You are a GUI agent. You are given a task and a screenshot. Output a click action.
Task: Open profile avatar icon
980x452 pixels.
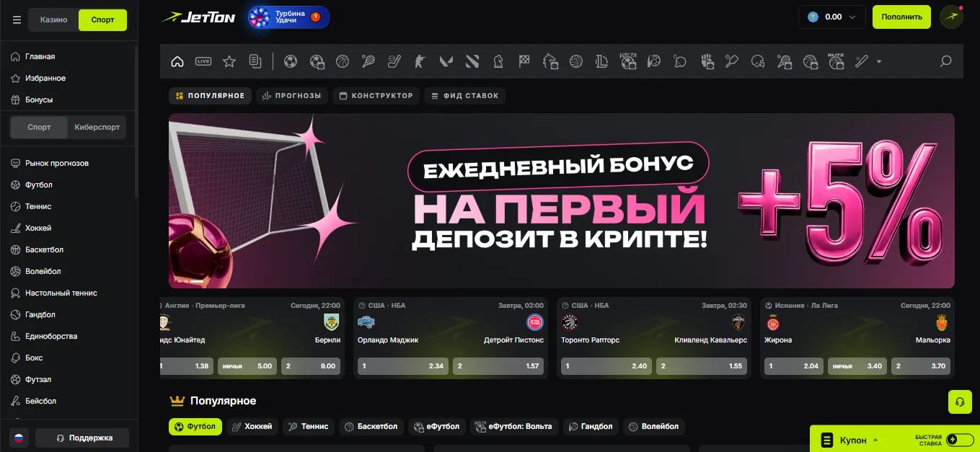(952, 17)
